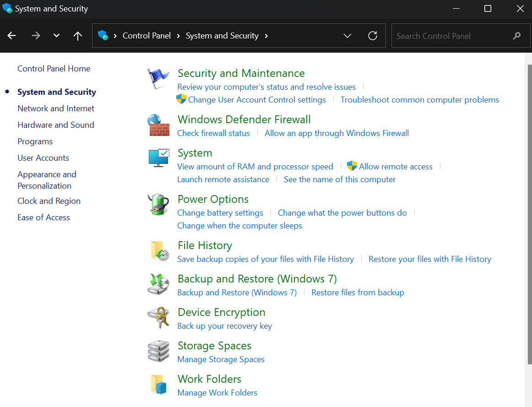Screen dimensions: 532x407
Task: Open Change User Account Control settings
Action: point(257,100)
